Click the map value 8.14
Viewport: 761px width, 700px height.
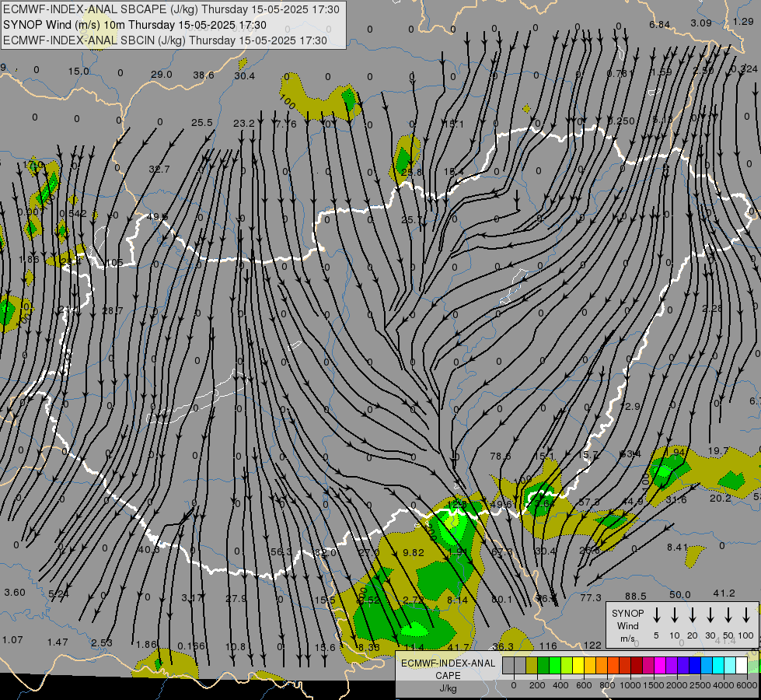click(x=457, y=600)
